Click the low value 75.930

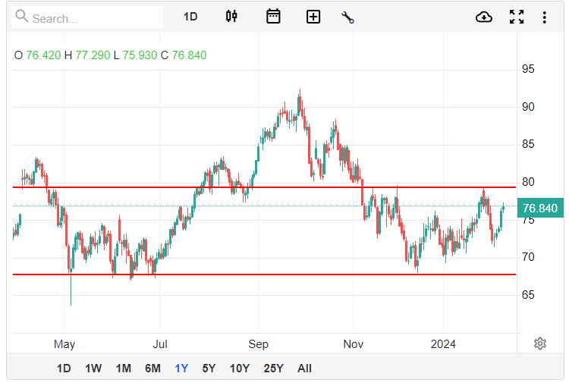coord(140,55)
